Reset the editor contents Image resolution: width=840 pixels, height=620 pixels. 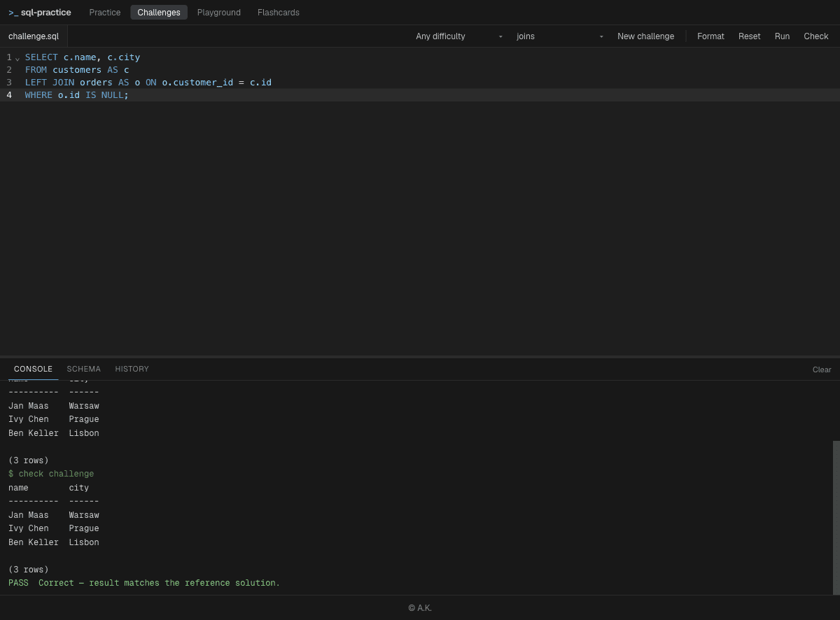749,36
